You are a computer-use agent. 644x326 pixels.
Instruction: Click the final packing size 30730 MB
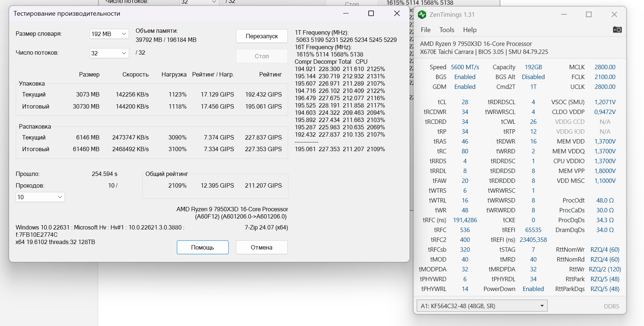pos(86,106)
